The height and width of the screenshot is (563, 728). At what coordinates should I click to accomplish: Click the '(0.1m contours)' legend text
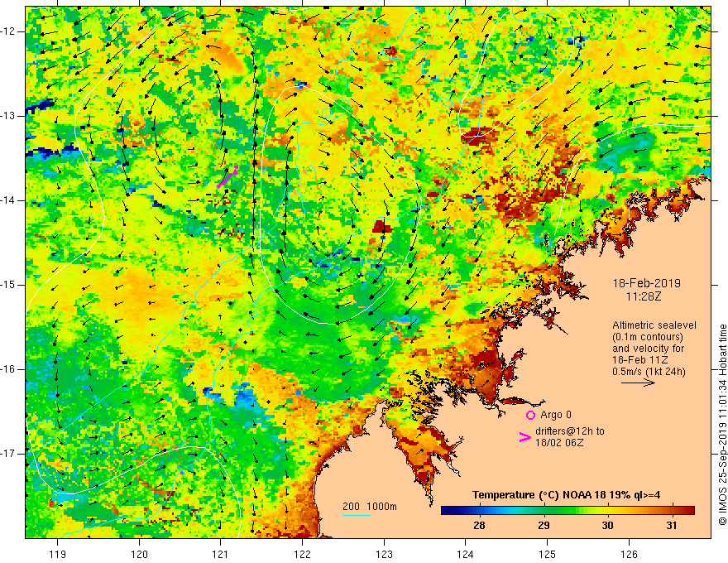click(648, 337)
